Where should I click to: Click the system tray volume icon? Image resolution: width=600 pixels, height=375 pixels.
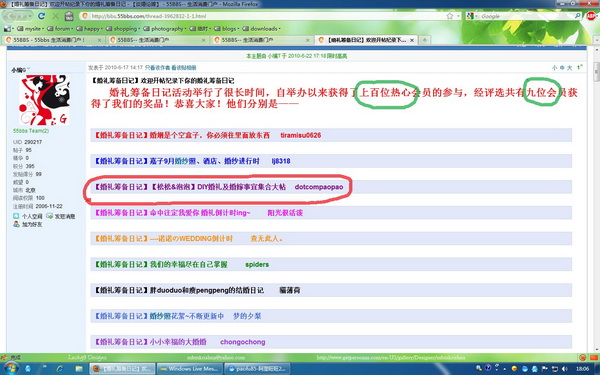tap(565, 368)
